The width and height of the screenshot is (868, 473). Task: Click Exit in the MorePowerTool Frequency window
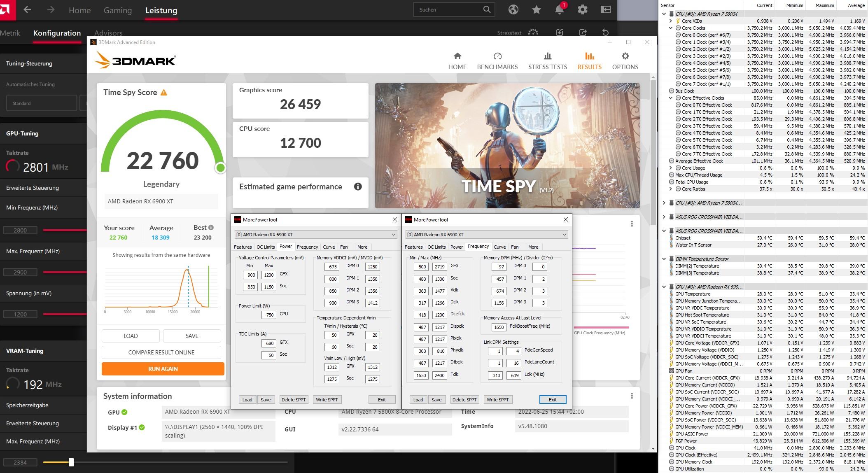tap(553, 400)
